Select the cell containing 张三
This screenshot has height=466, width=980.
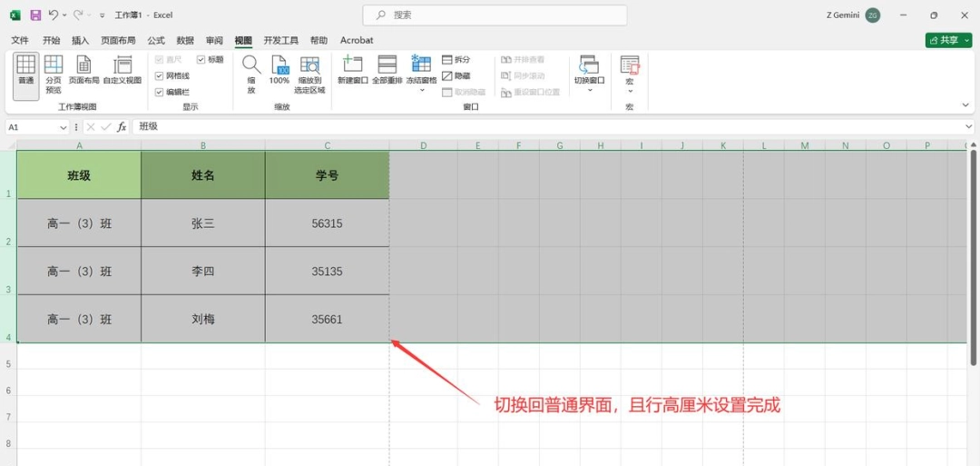click(203, 223)
